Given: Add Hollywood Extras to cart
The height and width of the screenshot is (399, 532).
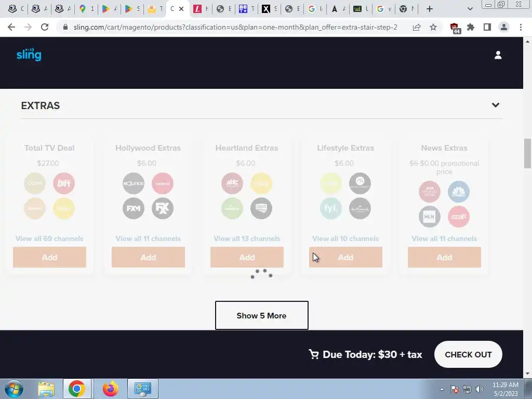Looking at the screenshot, I should point(148,257).
